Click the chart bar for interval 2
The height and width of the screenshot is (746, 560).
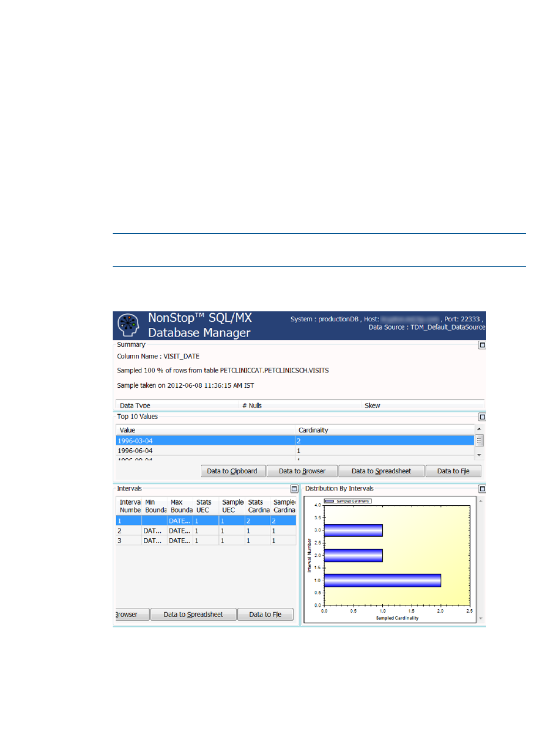point(353,555)
